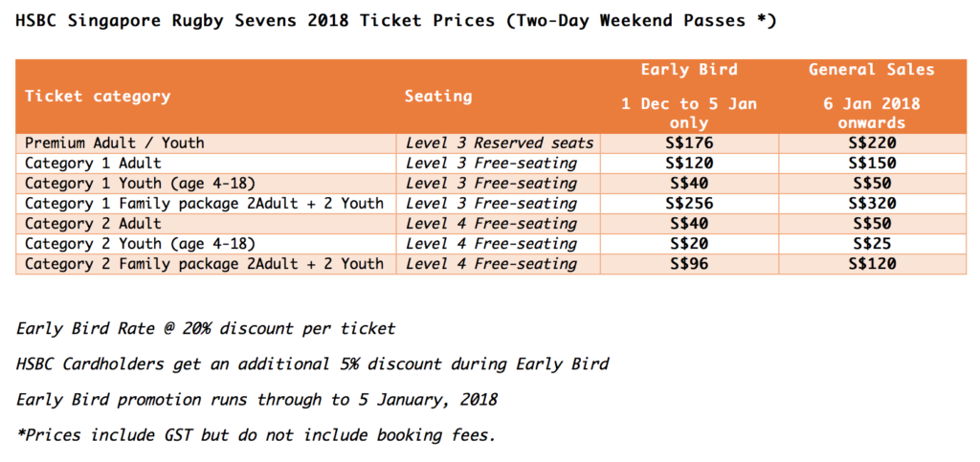Screen dimensions: 980x462
Task: Click the Level 3 Reserved seats cell
Action: (500, 143)
